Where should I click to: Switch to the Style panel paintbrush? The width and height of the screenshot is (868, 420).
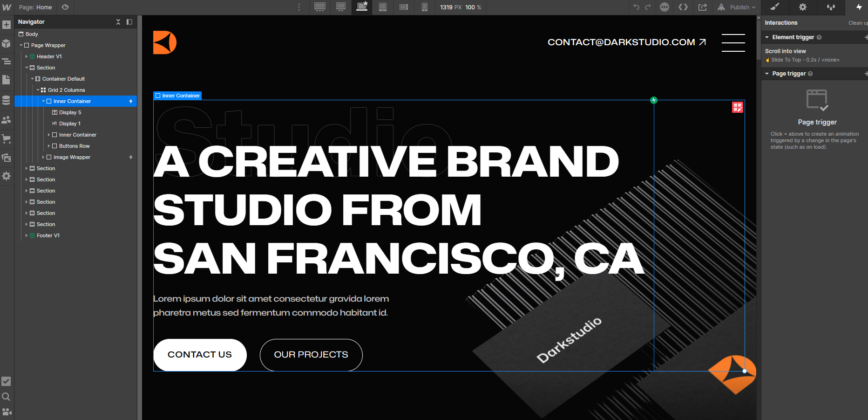coord(774,7)
